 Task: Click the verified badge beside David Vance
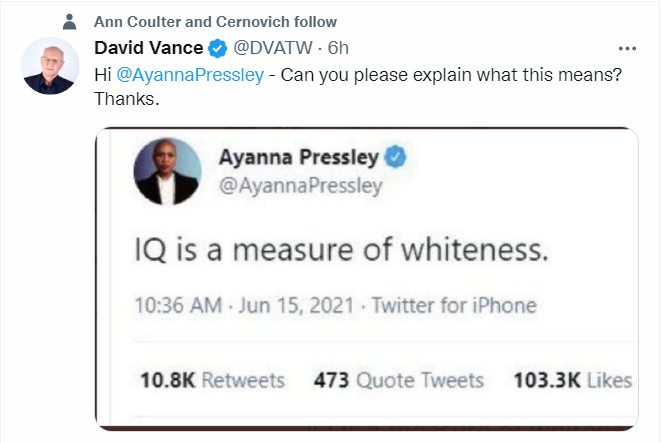coord(217,48)
